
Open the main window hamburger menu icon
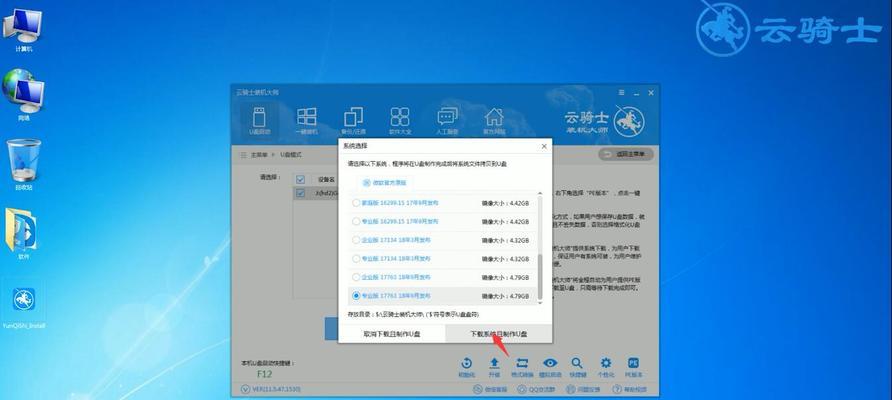click(x=621, y=93)
